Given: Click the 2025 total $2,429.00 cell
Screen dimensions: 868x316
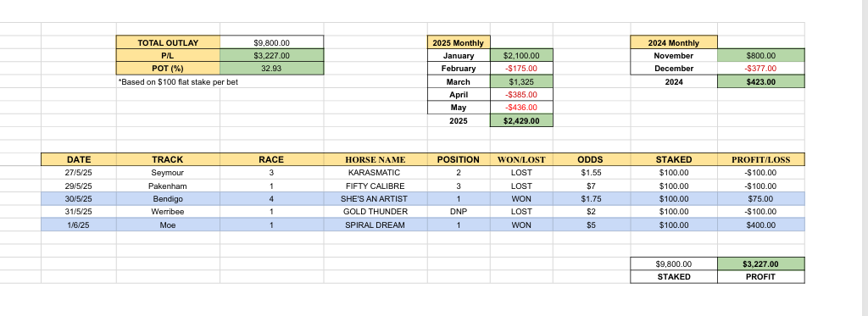Looking at the screenshot, I should click(521, 120).
